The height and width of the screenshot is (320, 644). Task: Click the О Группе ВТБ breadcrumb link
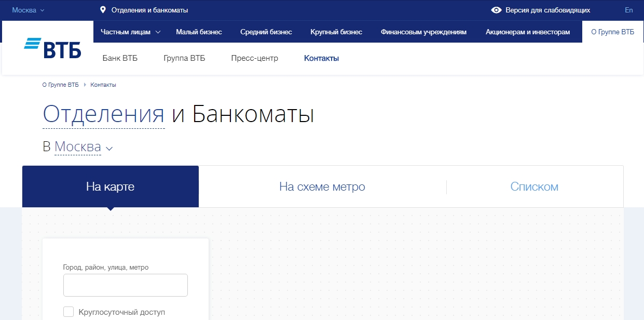tap(60, 85)
